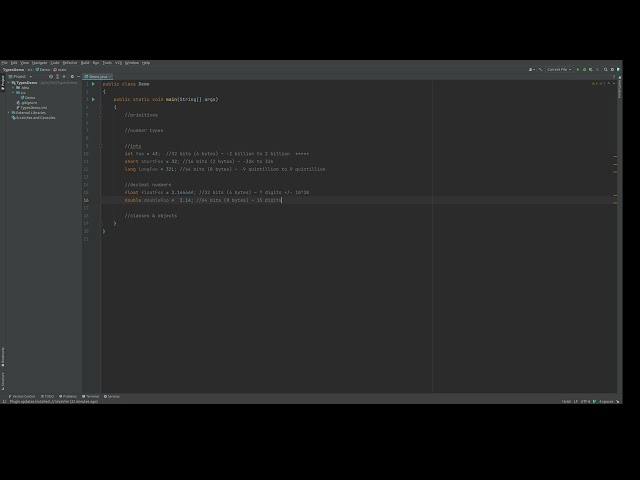Run main method from gutter arrow
This screenshot has width=640, height=480.
tap(93, 100)
